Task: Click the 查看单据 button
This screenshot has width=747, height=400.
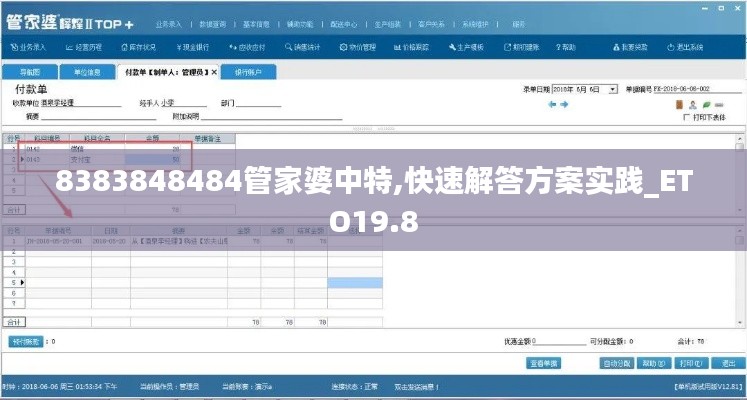Action: coord(544,363)
